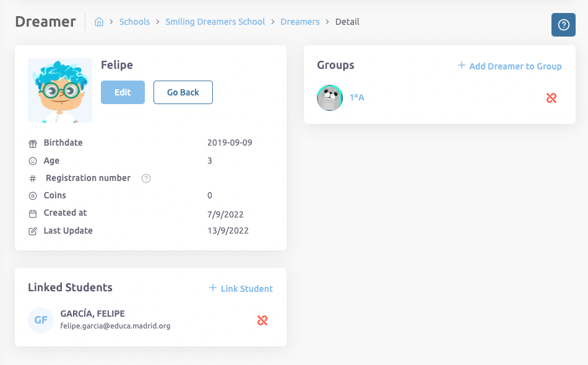This screenshot has height=365, width=588.
Task: Click the student name GARCÍA, FELIPE
Action: [92, 314]
